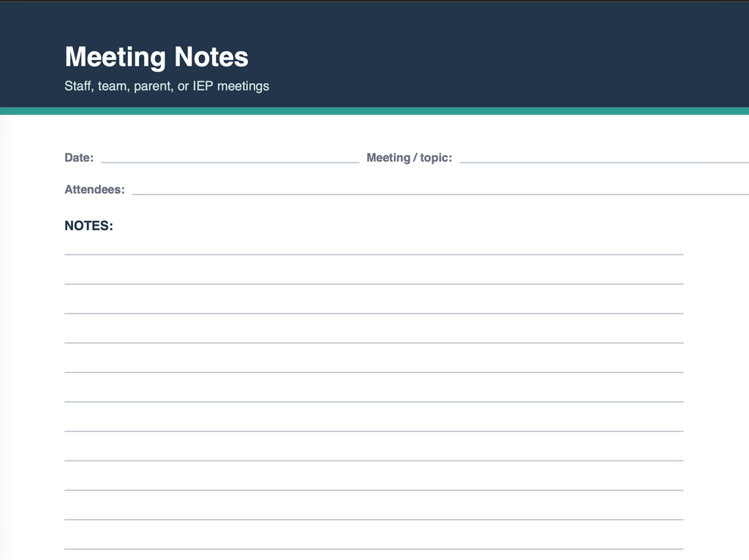Click the Meeting / topic: label text
The image size is (749, 560).
(409, 157)
